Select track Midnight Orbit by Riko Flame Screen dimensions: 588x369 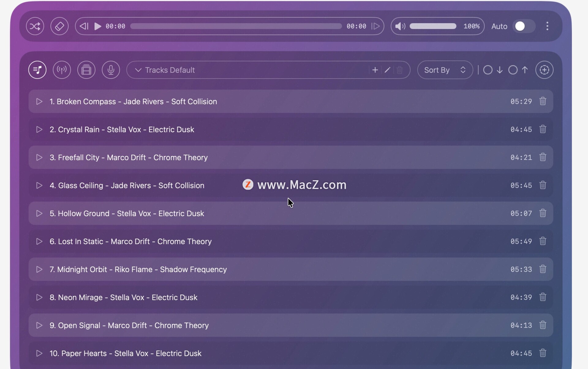click(x=138, y=270)
